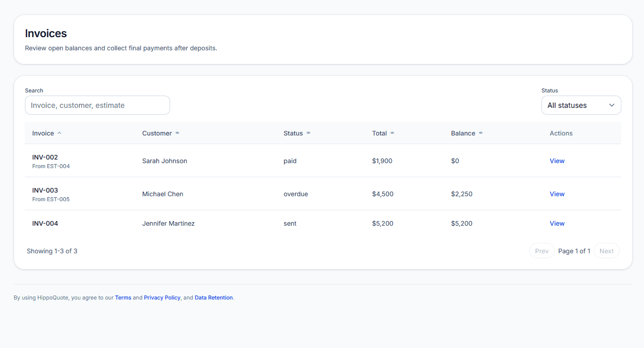Select the Michael Chen customer cell
644x348 pixels.
[163, 194]
